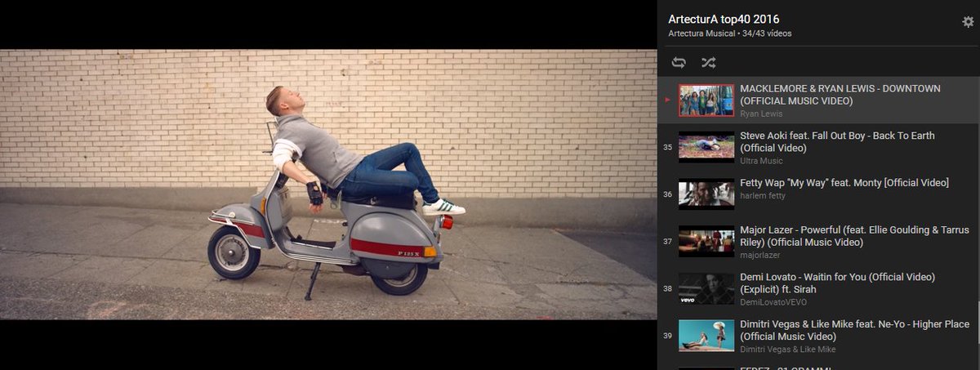Click playlist index number 36
Viewport: 980px width, 370px height.
(668, 195)
